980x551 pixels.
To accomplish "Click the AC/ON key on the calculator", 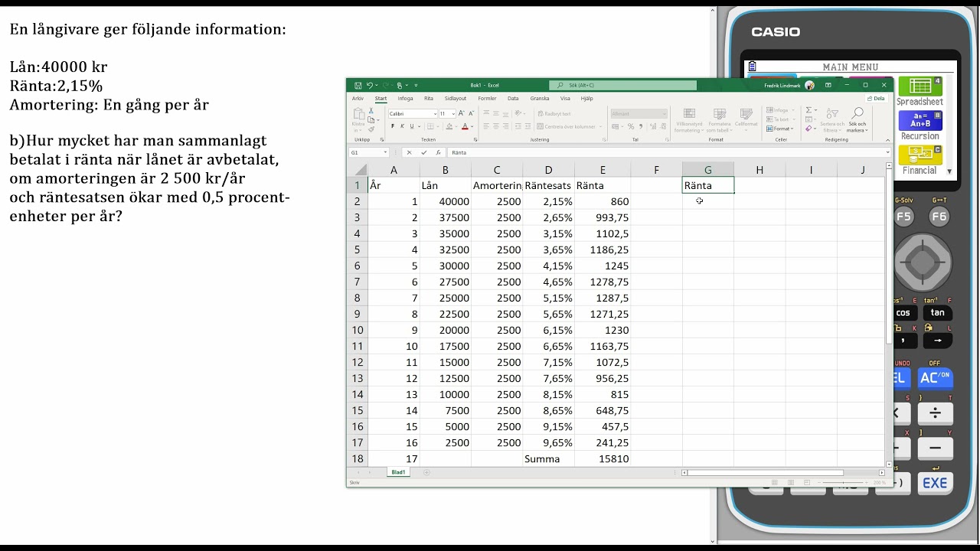I will [x=935, y=377].
